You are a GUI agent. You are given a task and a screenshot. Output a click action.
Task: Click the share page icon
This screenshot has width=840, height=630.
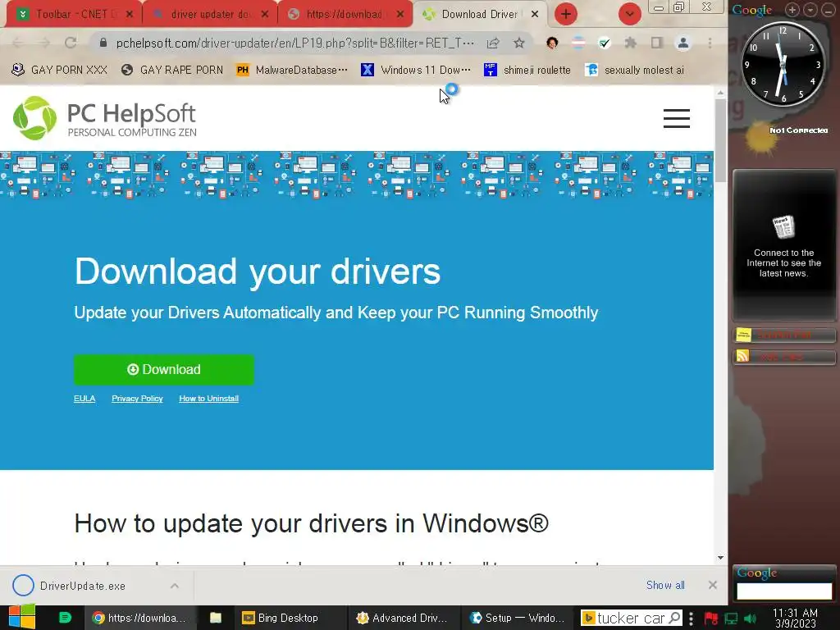pyautogui.click(x=493, y=43)
